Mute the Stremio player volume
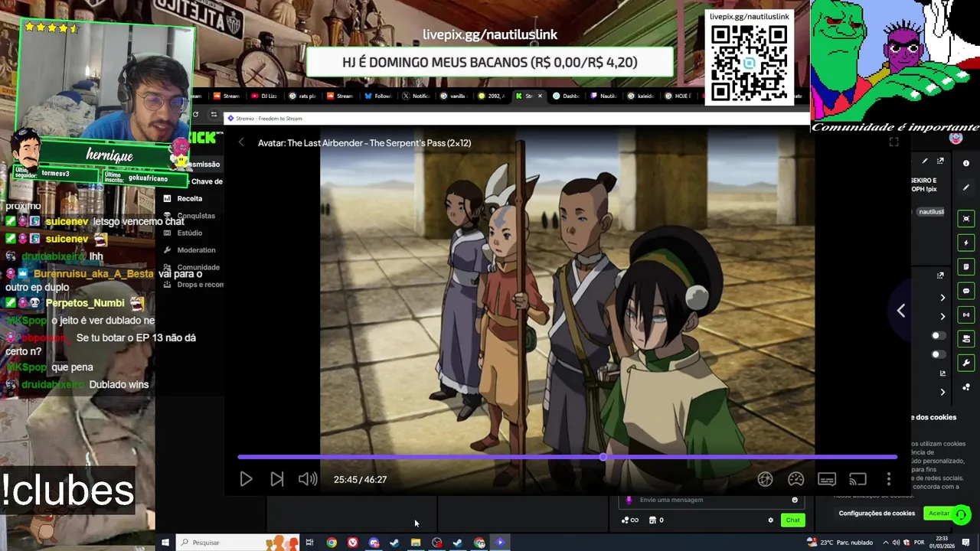980x551 pixels. point(307,479)
